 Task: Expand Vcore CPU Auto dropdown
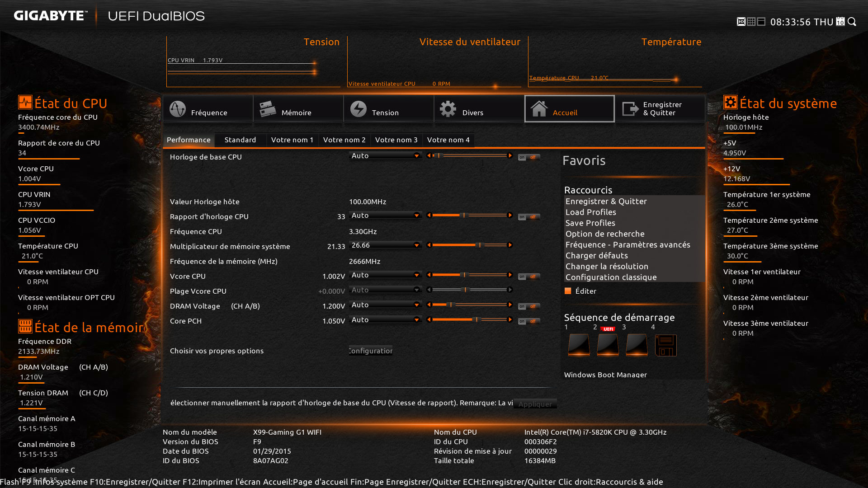(x=386, y=275)
